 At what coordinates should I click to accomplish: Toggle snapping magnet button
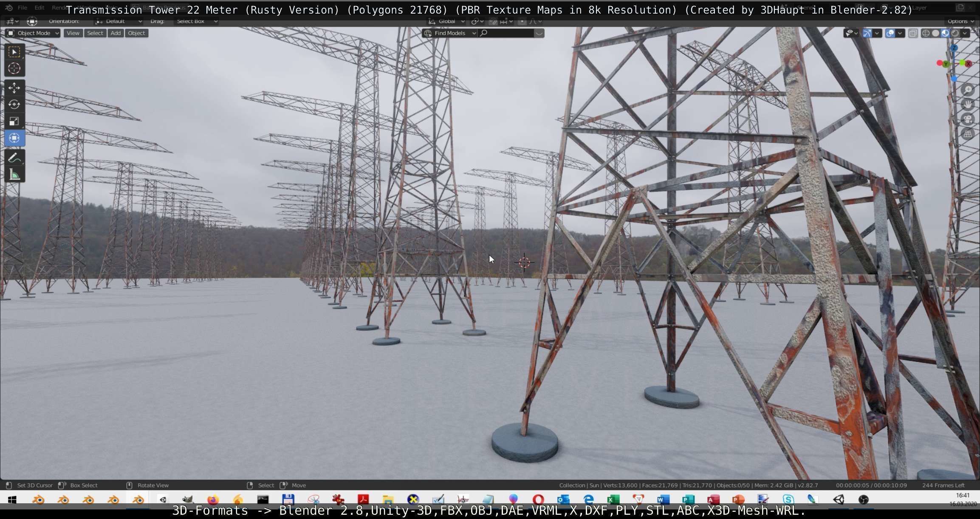click(x=493, y=21)
